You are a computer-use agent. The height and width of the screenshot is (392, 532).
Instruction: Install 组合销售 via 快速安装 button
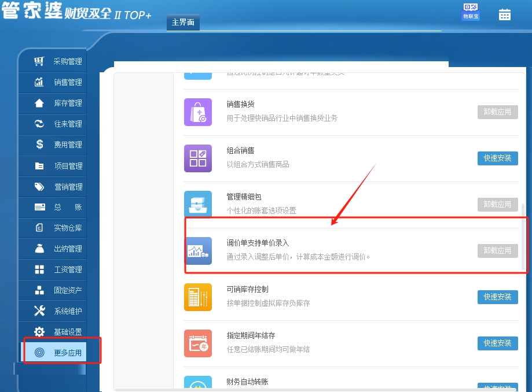[498, 158]
